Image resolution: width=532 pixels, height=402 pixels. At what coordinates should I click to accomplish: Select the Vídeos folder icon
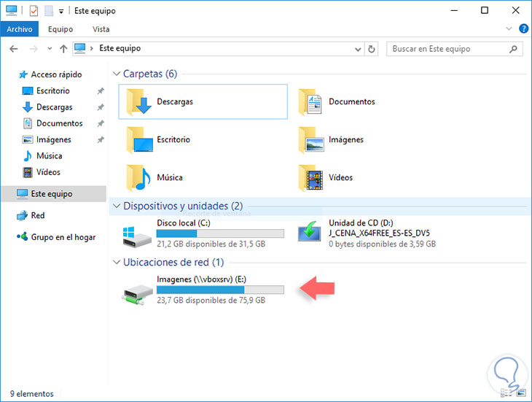(310, 177)
